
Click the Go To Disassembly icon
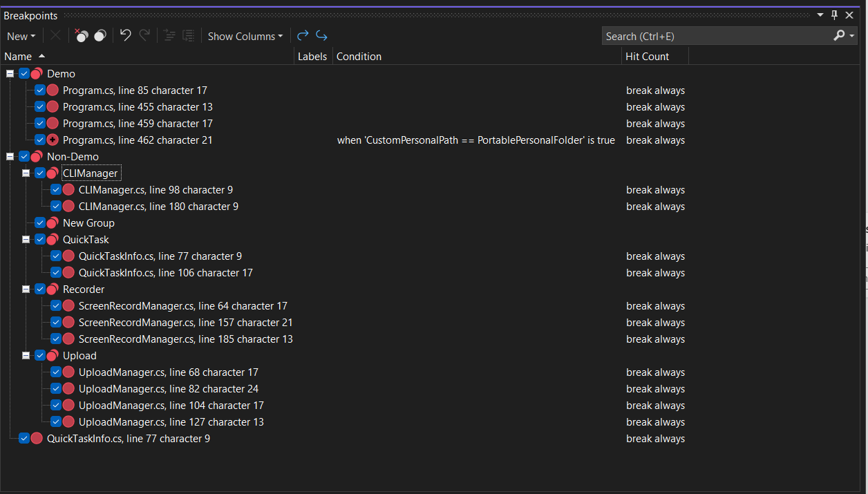tap(321, 36)
